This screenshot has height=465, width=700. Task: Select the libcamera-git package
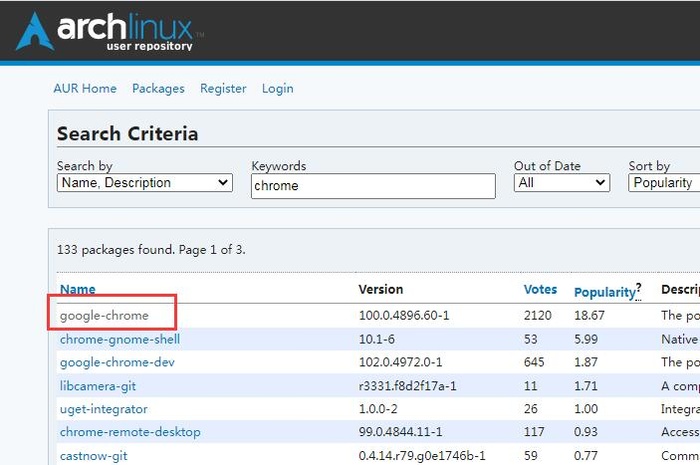click(x=96, y=385)
